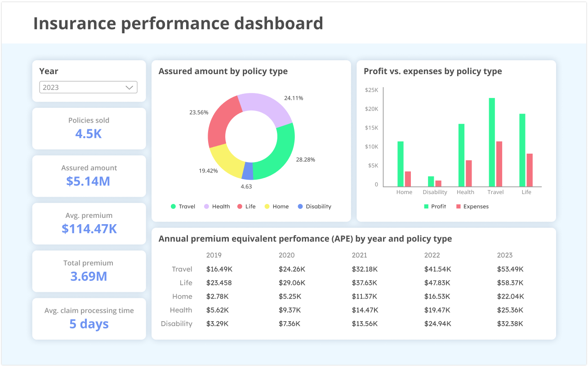Click the Assured amount card showing $5.14M
The image size is (588, 367).
(89, 176)
